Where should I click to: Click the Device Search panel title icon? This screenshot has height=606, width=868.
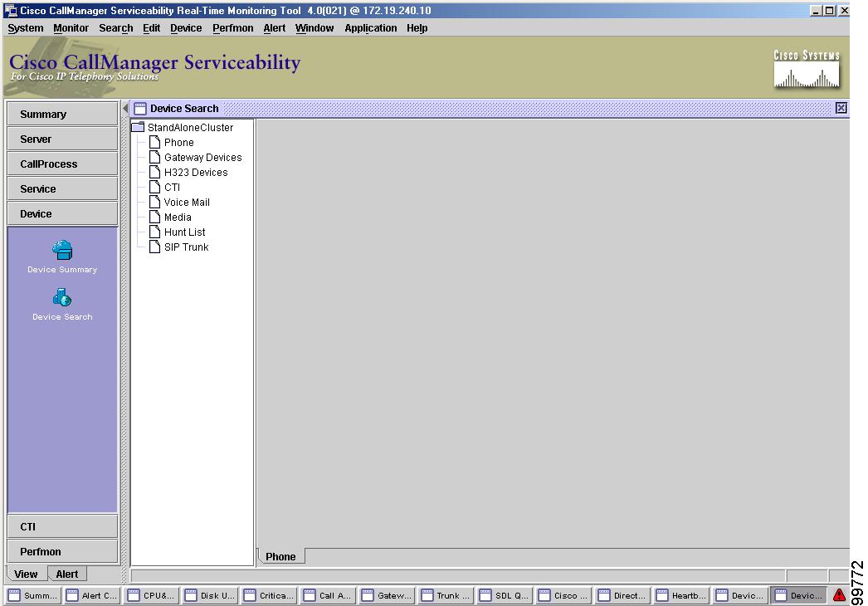[140, 109]
